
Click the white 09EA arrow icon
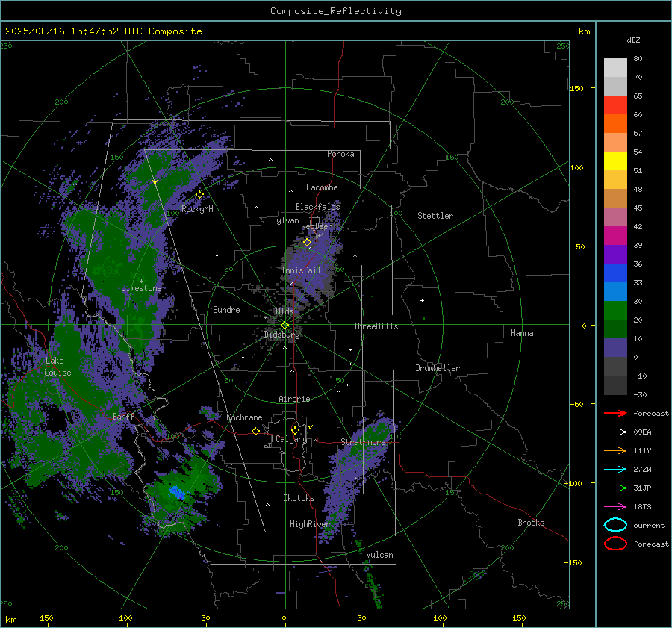pyautogui.click(x=615, y=432)
